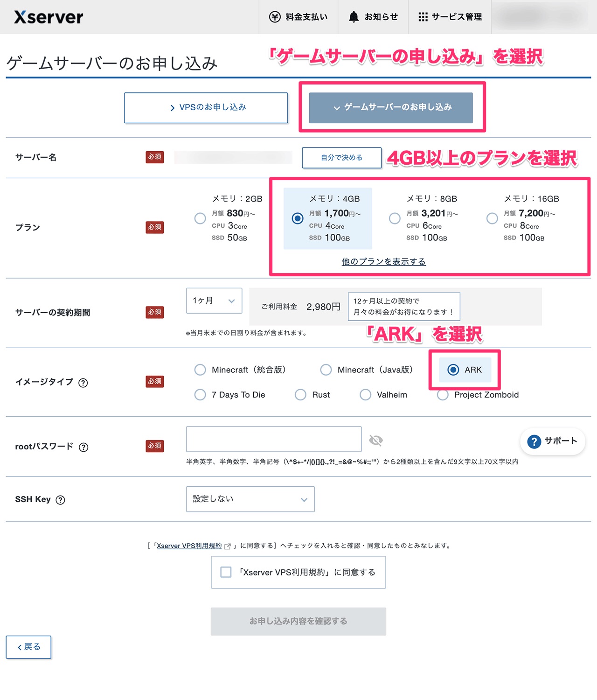597x700 pixels.
Task: Check the Xserver VPS利用規約 agreement box
Action: [226, 572]
